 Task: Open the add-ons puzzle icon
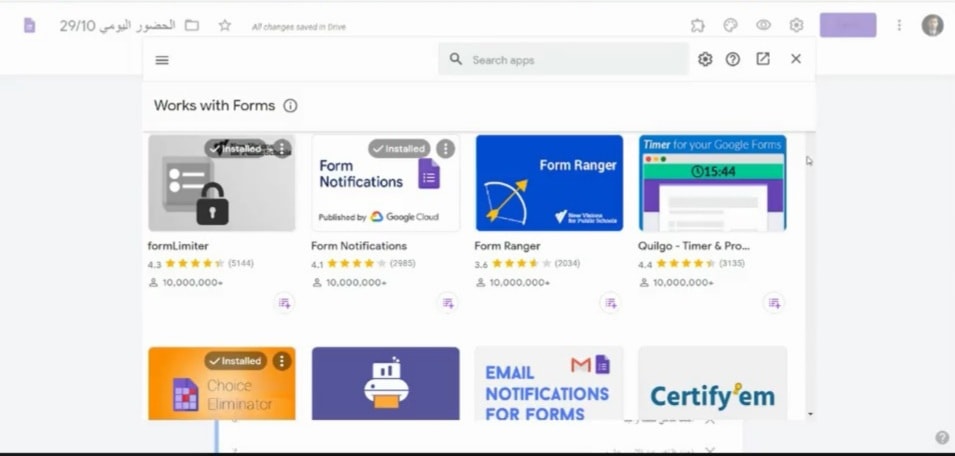pyautogui.click(x=697, y=25)
